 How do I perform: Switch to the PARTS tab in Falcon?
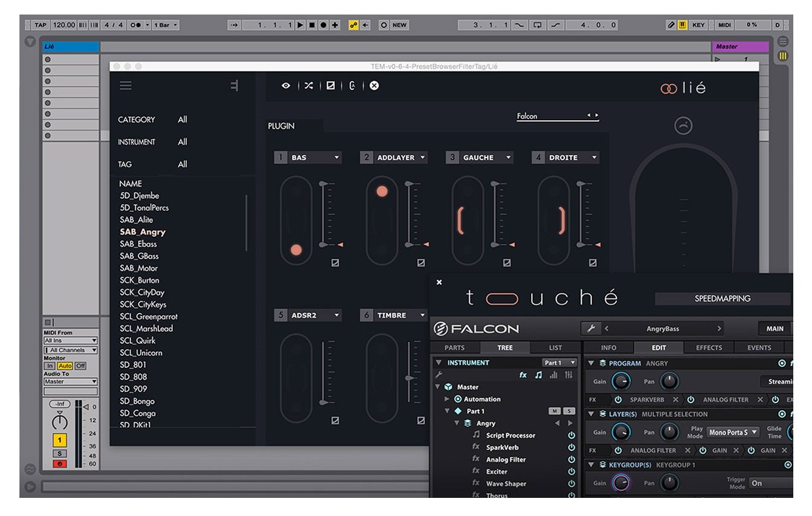coord(455,347)
